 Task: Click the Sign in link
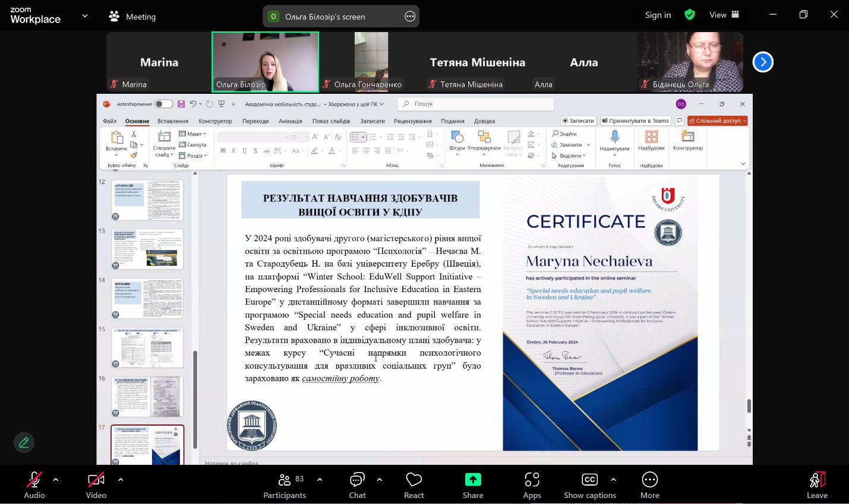tap(658, 15)
